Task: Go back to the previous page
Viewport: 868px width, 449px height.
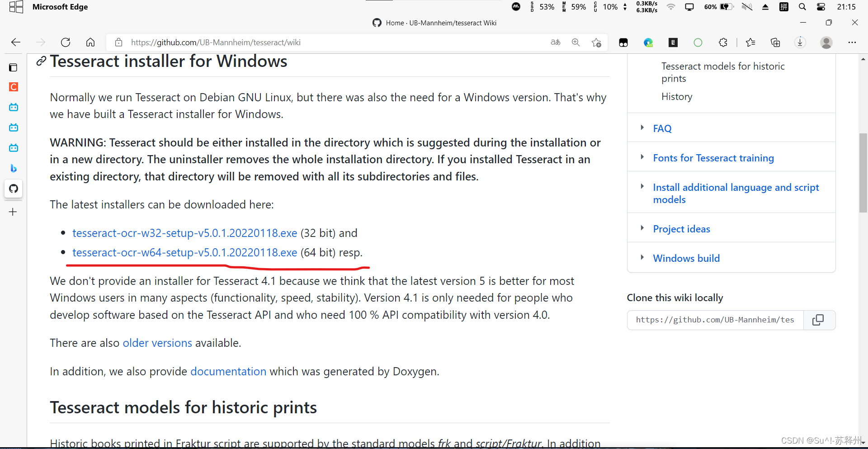Action: pyautogui.click(x=16, y=43)
